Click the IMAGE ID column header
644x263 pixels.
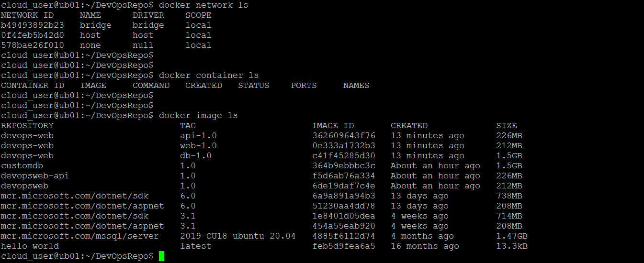[333, 126]
